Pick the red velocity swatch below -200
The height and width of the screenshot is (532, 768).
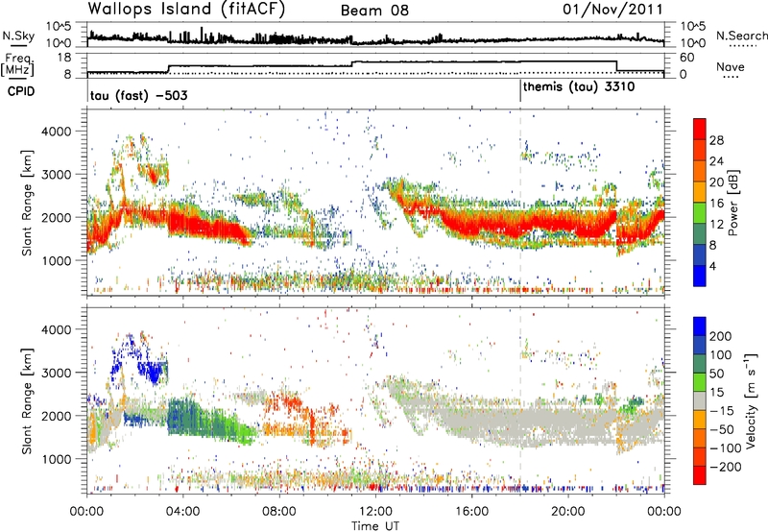pyautogui.click(x=700, y=475)
